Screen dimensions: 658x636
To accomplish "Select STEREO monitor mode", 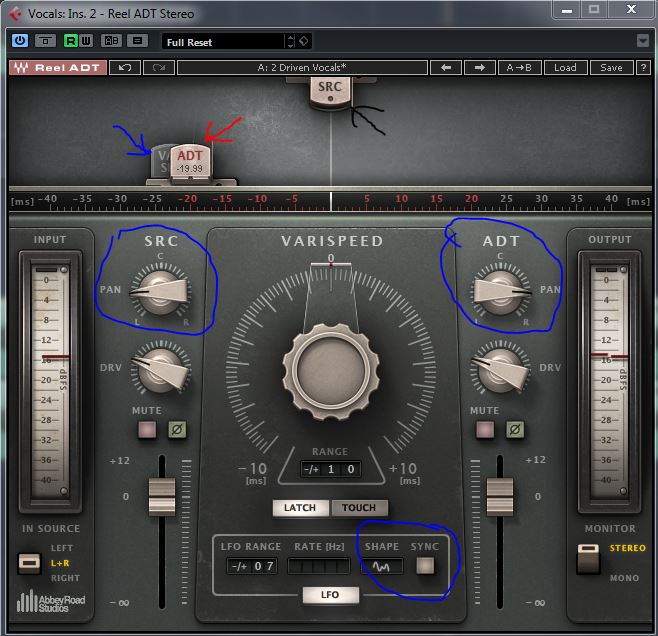I will coord(627,548).
